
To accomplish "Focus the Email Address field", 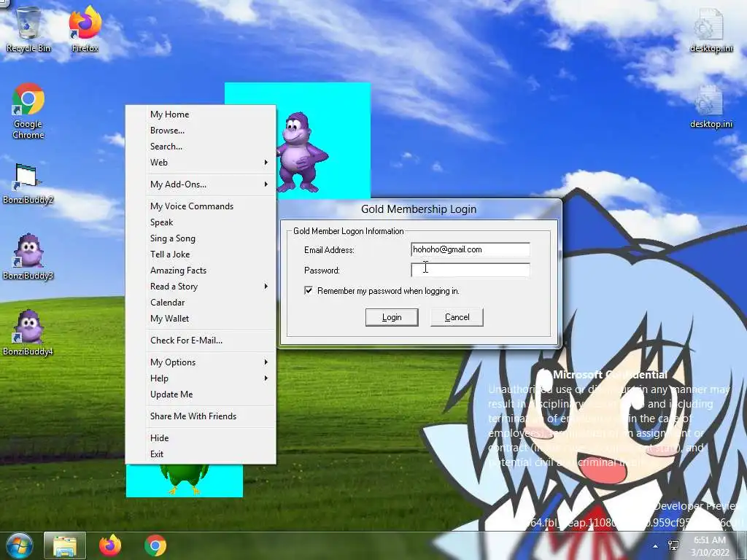I will pos(471,249).
